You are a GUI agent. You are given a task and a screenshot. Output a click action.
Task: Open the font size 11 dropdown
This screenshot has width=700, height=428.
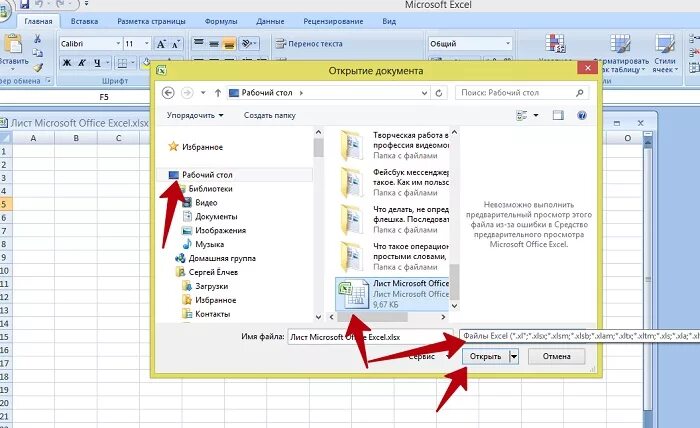pos(146,43)
